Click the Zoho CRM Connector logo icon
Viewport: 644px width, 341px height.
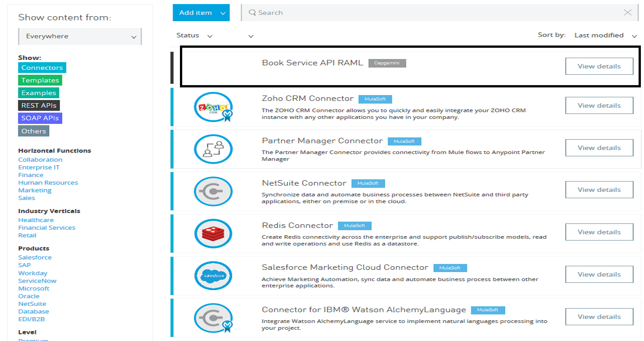(213, 107)
